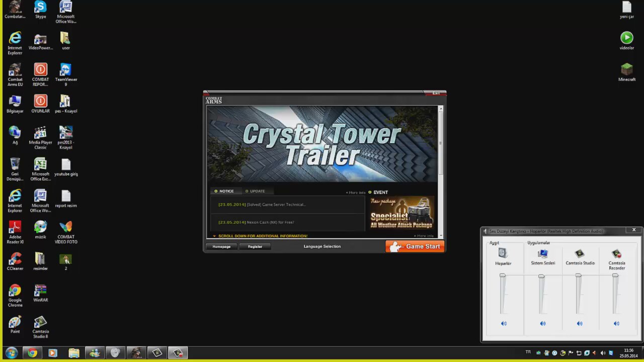Open Hoparlör device icon in mixer

(x=503, y=253)
